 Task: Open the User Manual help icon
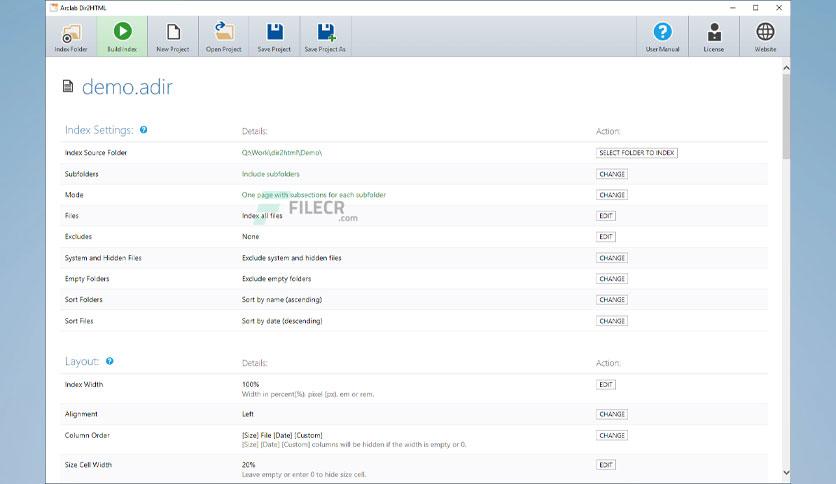point(662,36)
